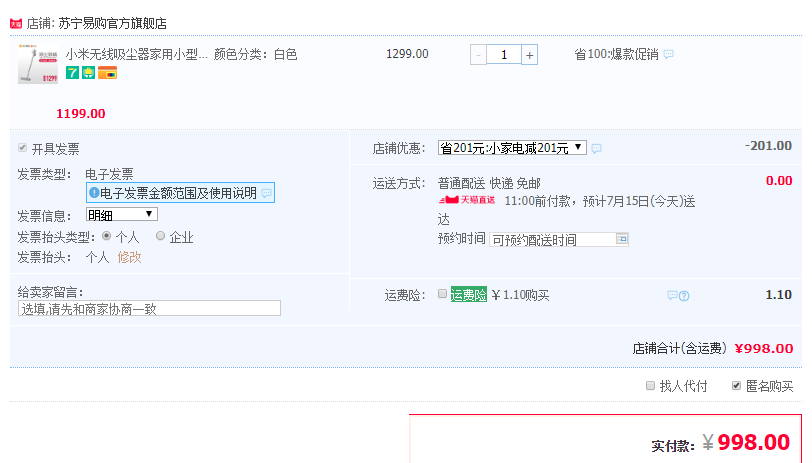The height and width of the screenshot is (463, 812).
Task: Select the 企业 invoice header radio button
Action: pos(161,236)
